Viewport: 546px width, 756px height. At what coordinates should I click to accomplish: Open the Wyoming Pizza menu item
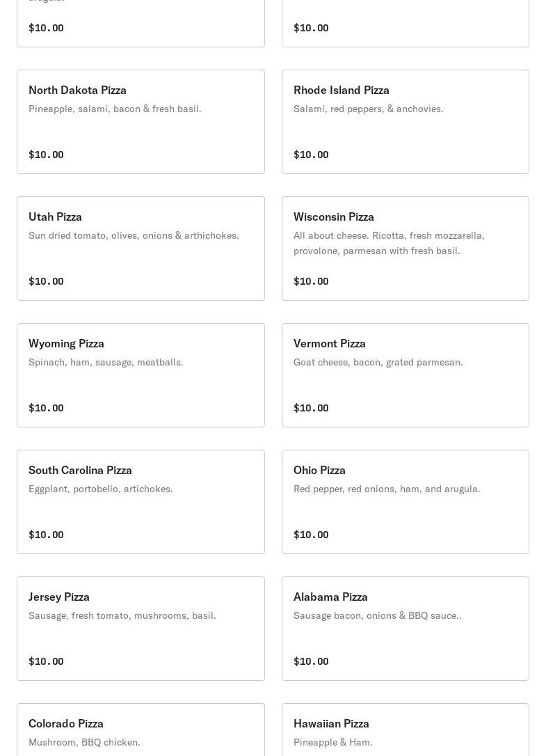(x=140, y=375)
